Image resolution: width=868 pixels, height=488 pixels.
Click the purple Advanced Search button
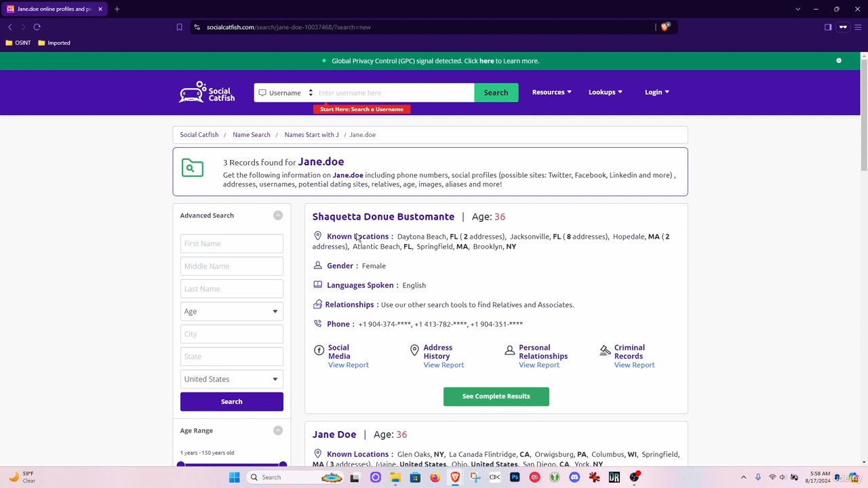coord(231,401)
